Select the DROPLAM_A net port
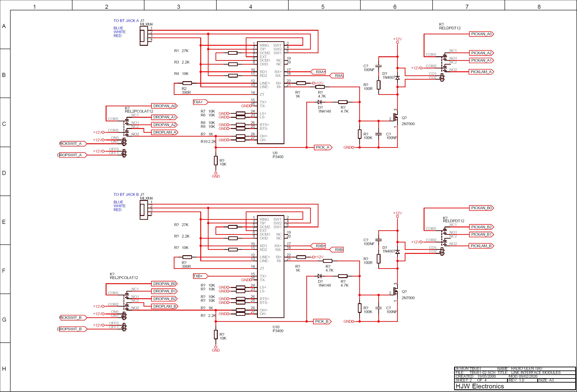 coord(165,132)
